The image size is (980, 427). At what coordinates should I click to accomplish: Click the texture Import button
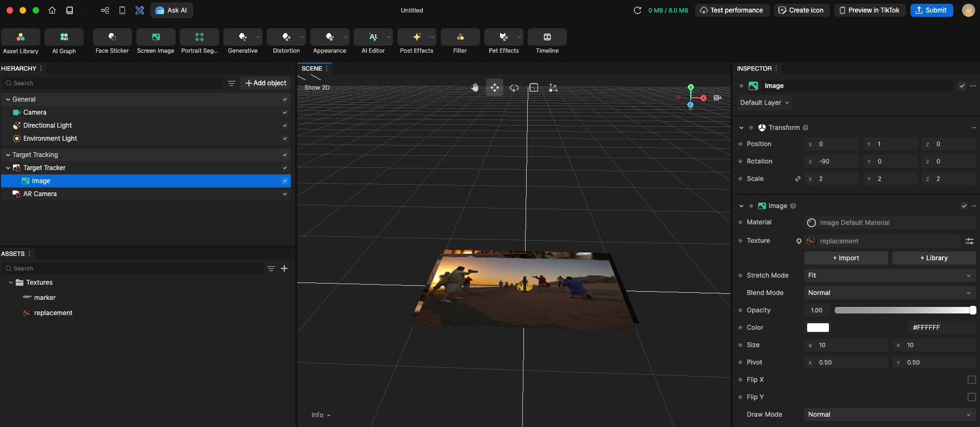(846, 258)
